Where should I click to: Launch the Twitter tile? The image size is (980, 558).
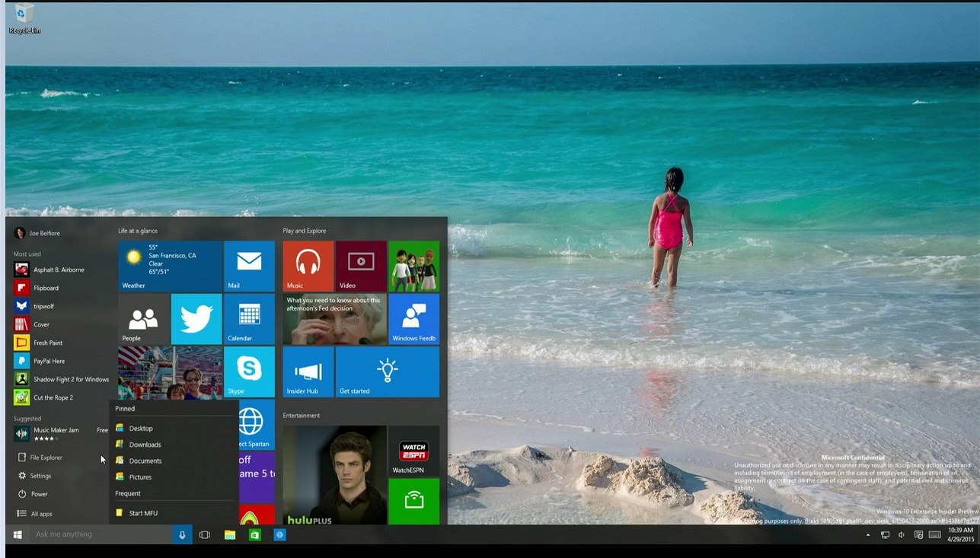click(196, 319)
